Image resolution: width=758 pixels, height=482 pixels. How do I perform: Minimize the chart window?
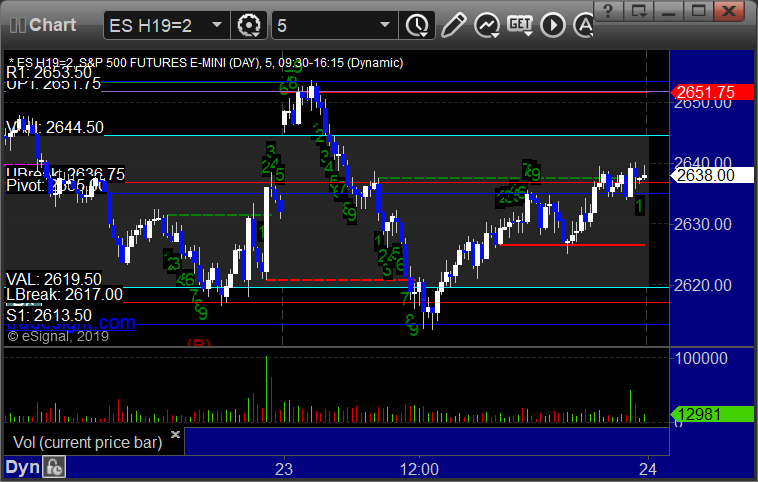(x=669, y=10)
